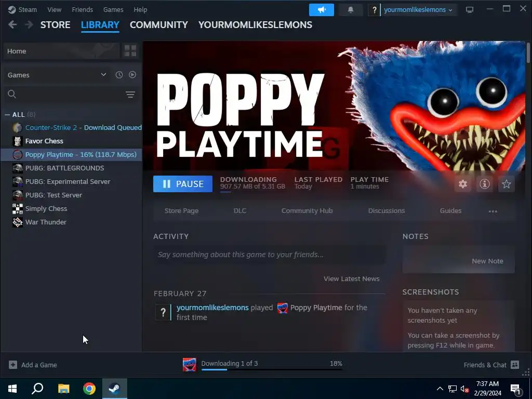Open the Friends menu
Viewport: 532px width, 399px height.
[83, 9]
